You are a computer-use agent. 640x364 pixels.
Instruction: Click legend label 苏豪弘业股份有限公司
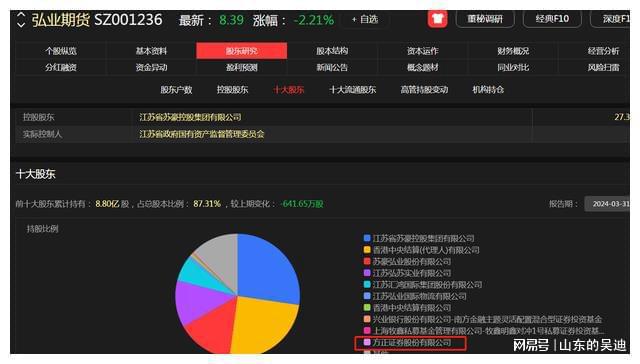[412, 262]
